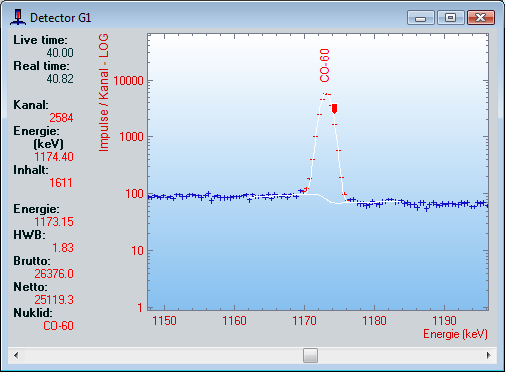Click the 10000 y-axis tick label

coord(128,81)
